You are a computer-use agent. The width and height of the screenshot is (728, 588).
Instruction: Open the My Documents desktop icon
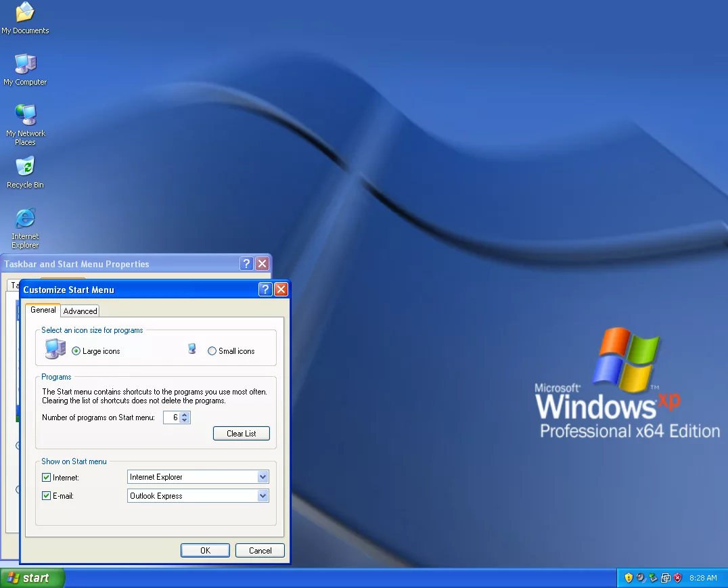point(25,18)
